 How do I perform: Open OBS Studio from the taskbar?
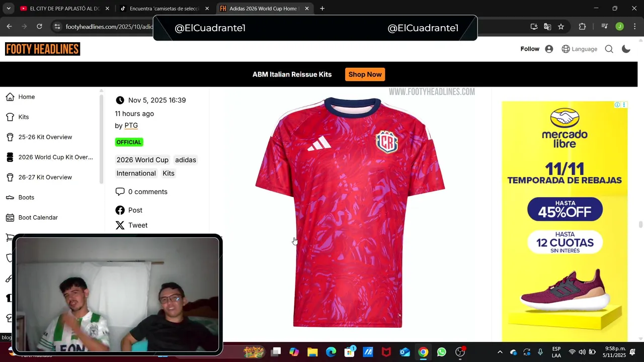click(460, 352)
